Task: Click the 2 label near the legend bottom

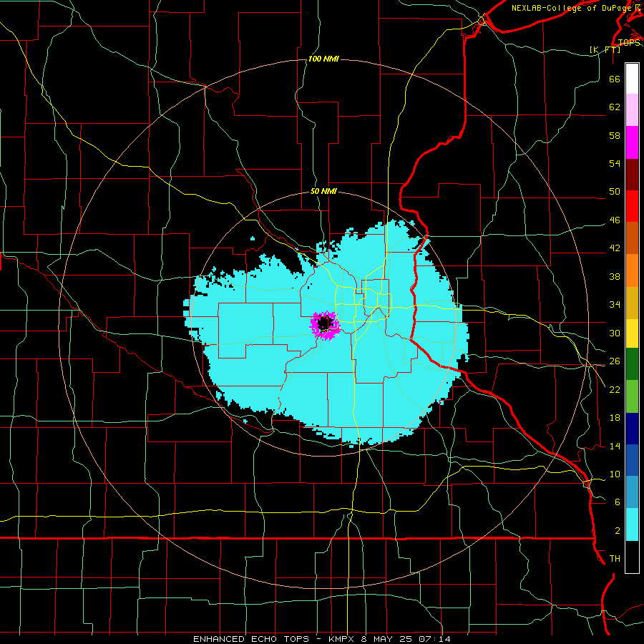Action: coord(618,530)
